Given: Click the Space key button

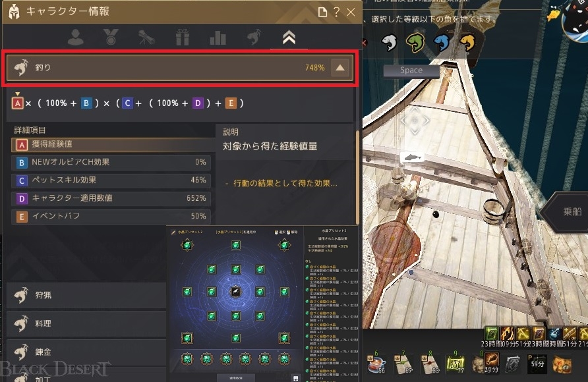Looking at the screenshot, I should [x=411, y=70].
